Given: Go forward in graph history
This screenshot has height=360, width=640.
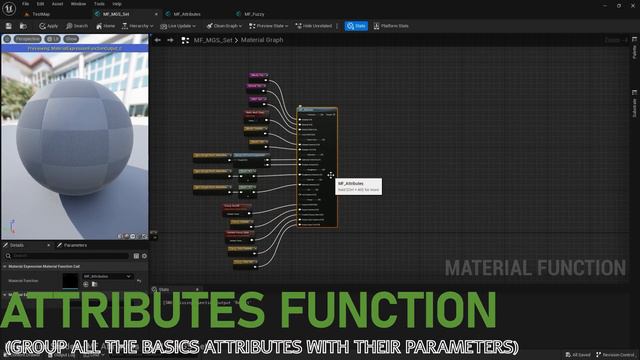Looking at the screenshot, I should tap(170, 40).
